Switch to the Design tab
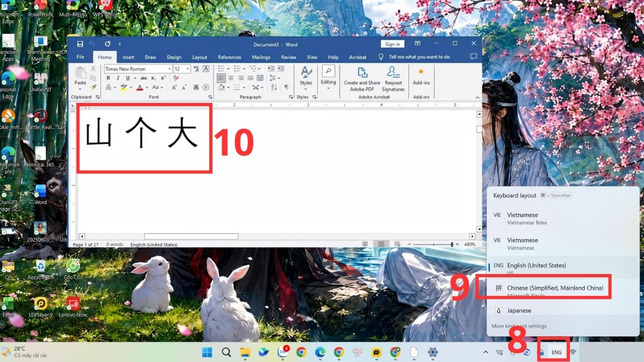Image resolution: width=644 pixels, height=362 pixels. pos(174,57)
